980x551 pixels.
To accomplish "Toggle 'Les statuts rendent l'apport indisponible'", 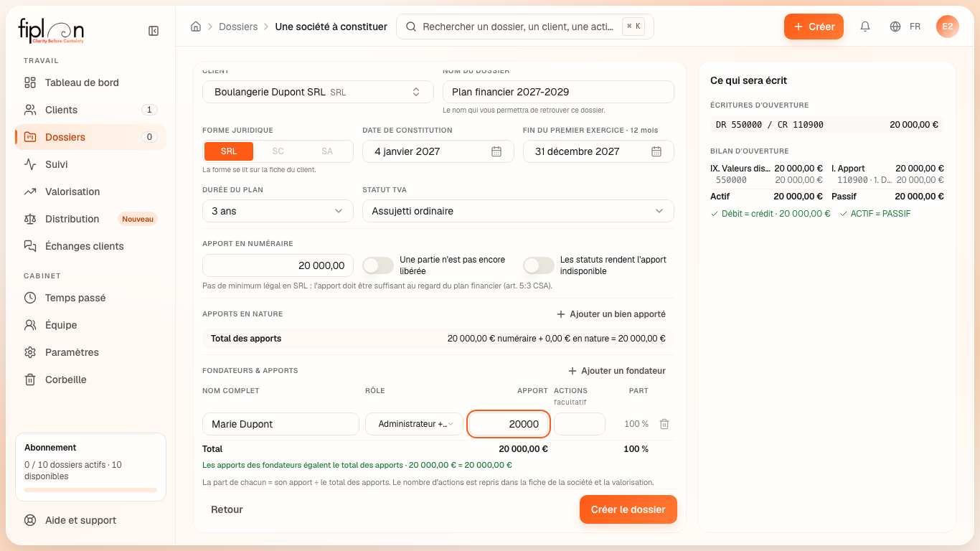I will 539,265.
